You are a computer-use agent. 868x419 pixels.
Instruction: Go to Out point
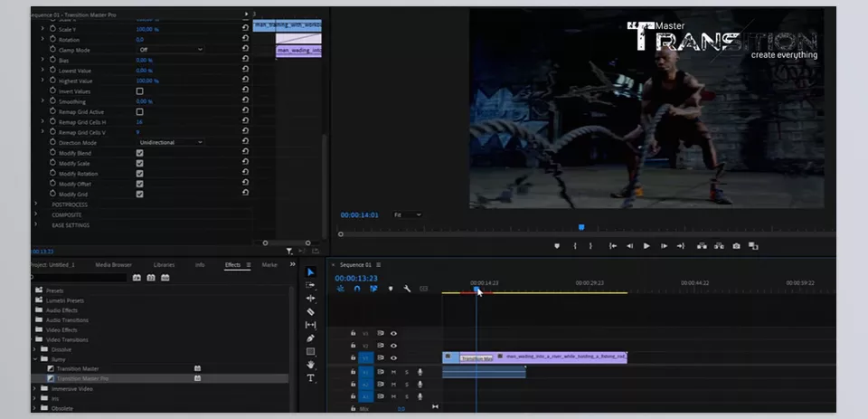pyautogui.click(x=680, y=246)
